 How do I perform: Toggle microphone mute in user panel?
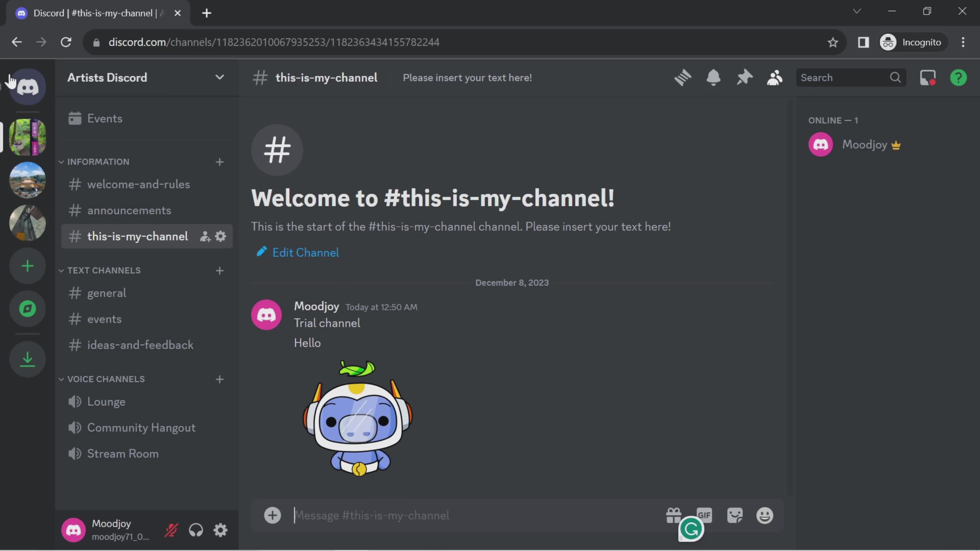171,530
